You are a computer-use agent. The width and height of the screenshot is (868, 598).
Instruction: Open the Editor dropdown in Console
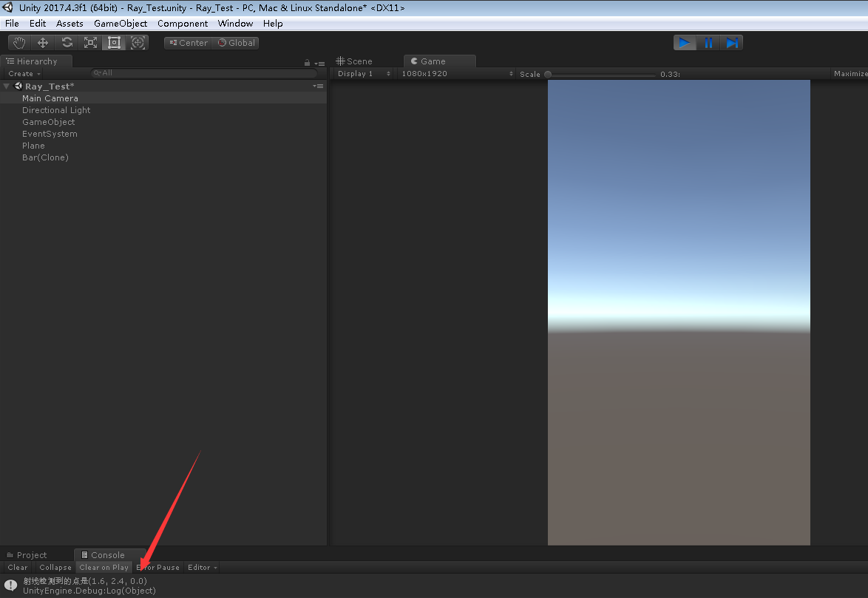click(202, 568)
